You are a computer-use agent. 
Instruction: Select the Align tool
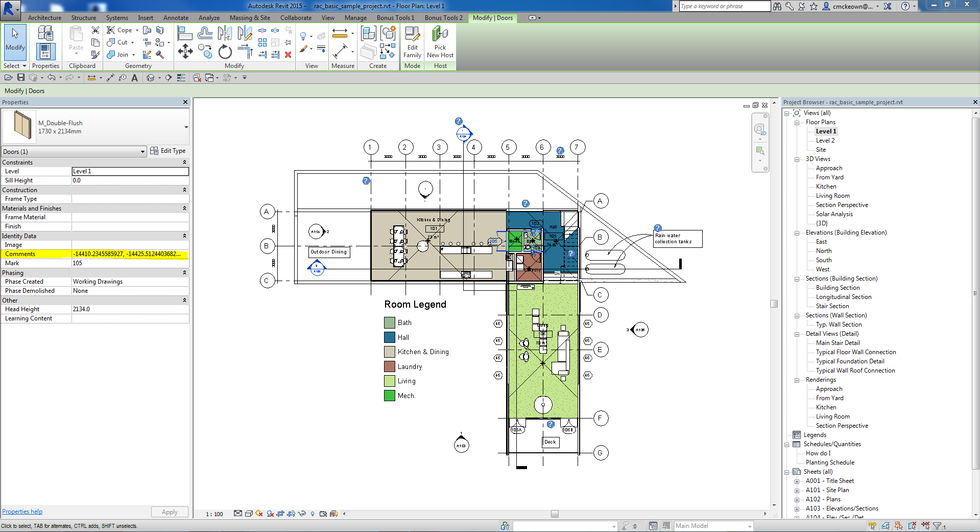[185, 33]
